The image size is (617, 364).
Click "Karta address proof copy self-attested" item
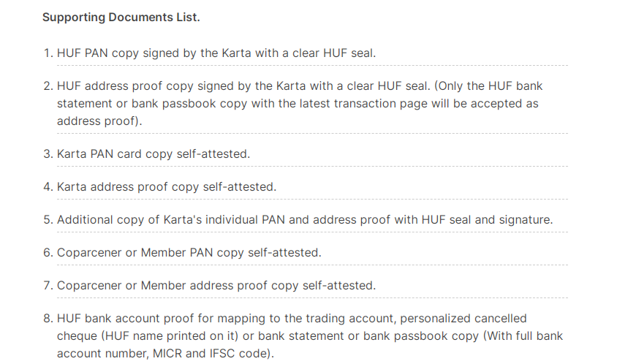(x=167, y=187)
